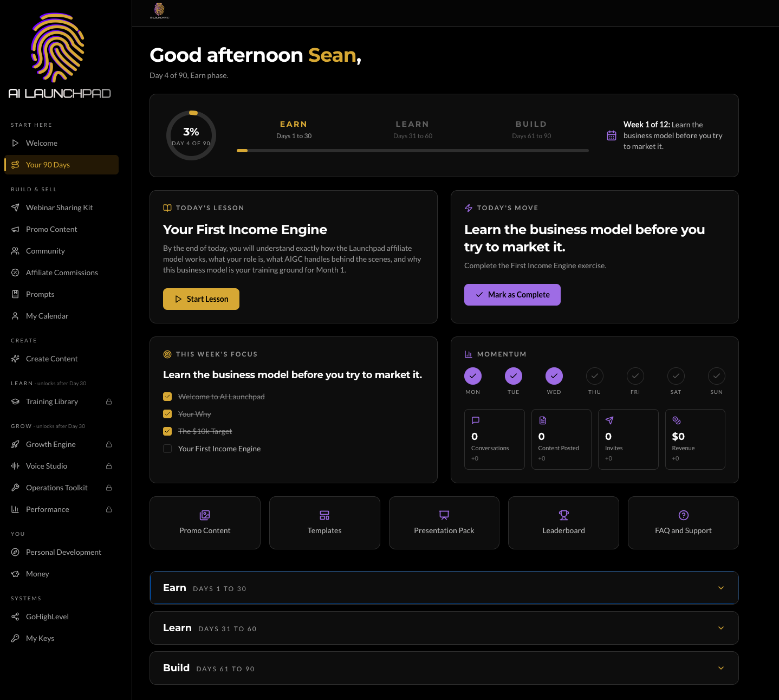Click the Community people icon
The image size is (779, 700).
(15, 251)
